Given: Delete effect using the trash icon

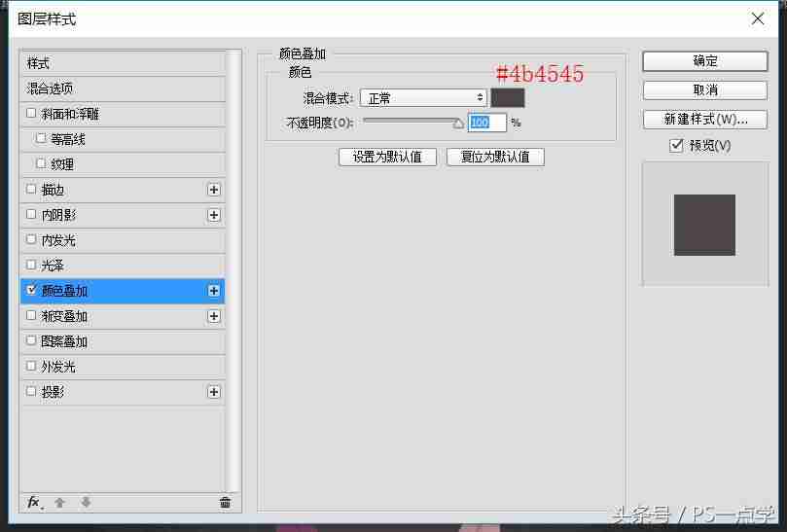Looking at the screenshot, I should (225, 502).
